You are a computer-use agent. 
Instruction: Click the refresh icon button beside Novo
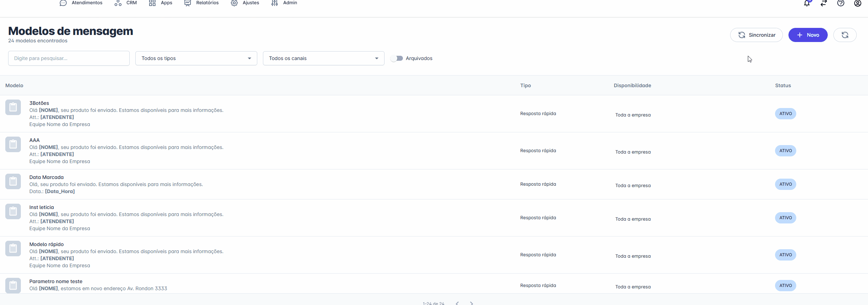click(845, 35)
